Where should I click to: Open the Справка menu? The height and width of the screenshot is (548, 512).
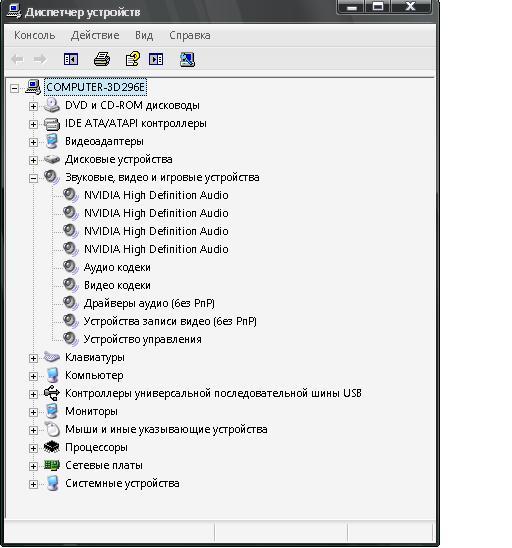[190, 35]
